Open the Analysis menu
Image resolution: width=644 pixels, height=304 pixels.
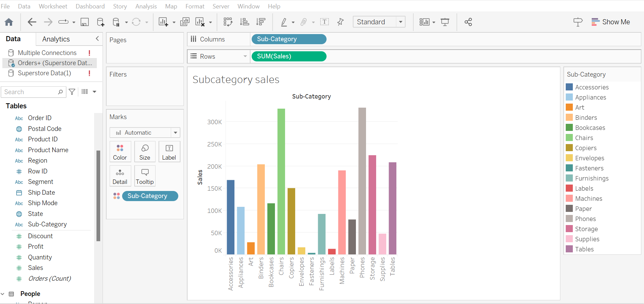click(146, 6)
